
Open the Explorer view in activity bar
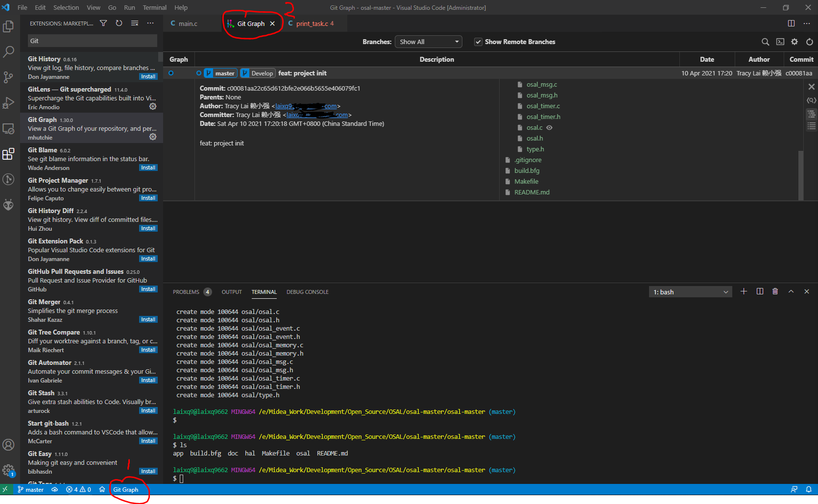[8, 26]
